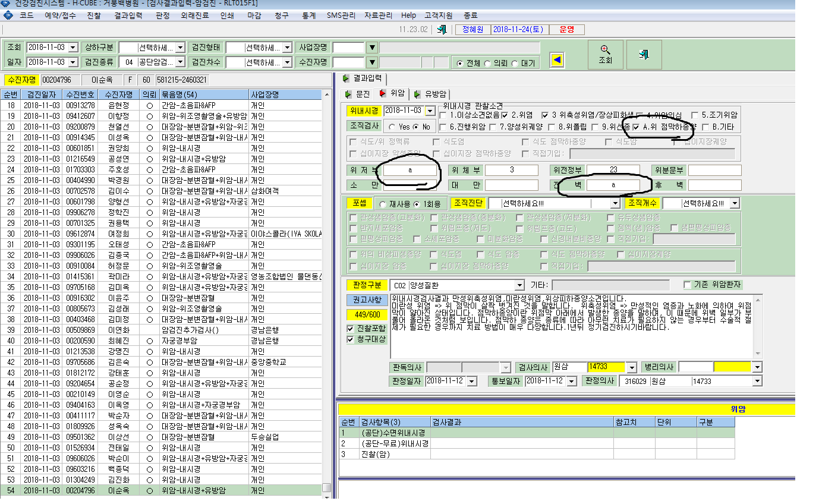The image size is (819, 504).
Task: Click the 조회 magnifier search button
Action: (x=605, y=55)
